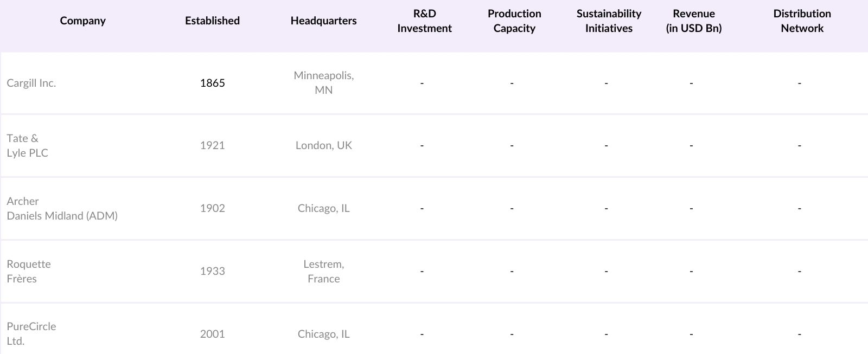Sort by the Established column header

click(x=212, y=21)
